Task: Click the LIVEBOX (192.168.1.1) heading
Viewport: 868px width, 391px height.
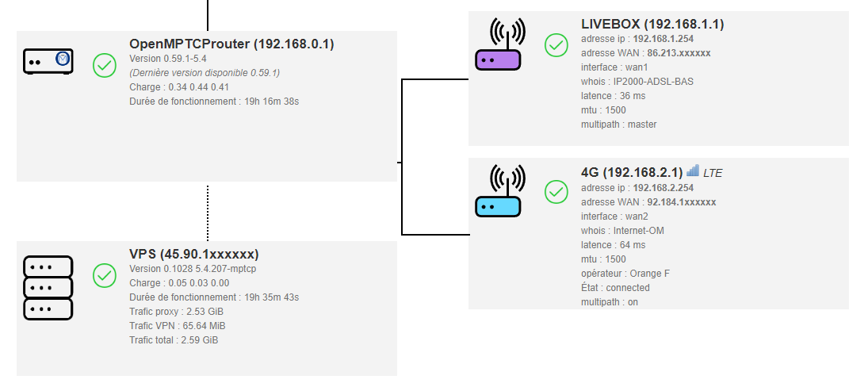Action: [x=652, y=24]
